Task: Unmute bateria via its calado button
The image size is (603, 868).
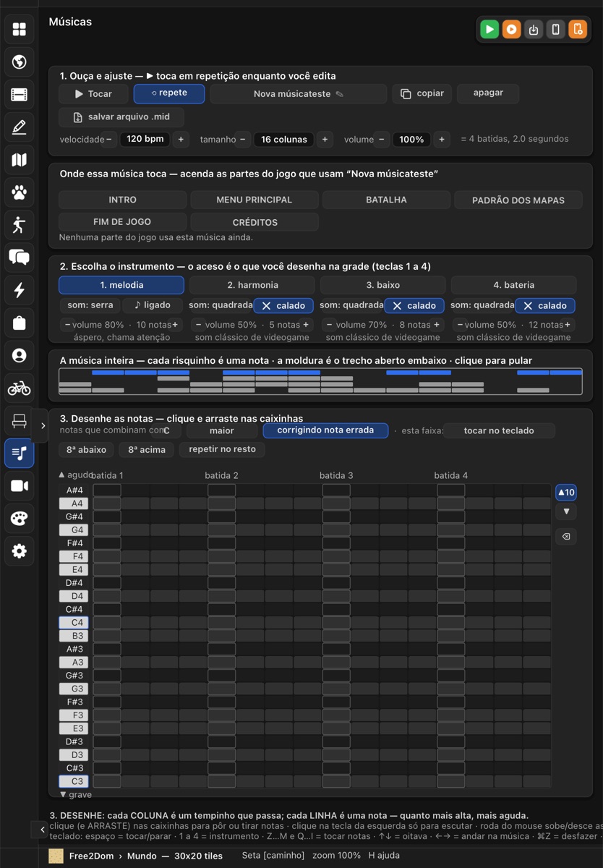Action: pyautogui.click(x=545, y=306)
